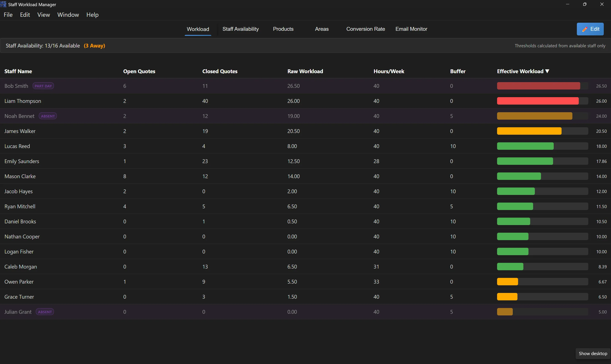Switch to the Products tab
The width and height of the screenshot is (611, 364).
[x=283, y=29]
